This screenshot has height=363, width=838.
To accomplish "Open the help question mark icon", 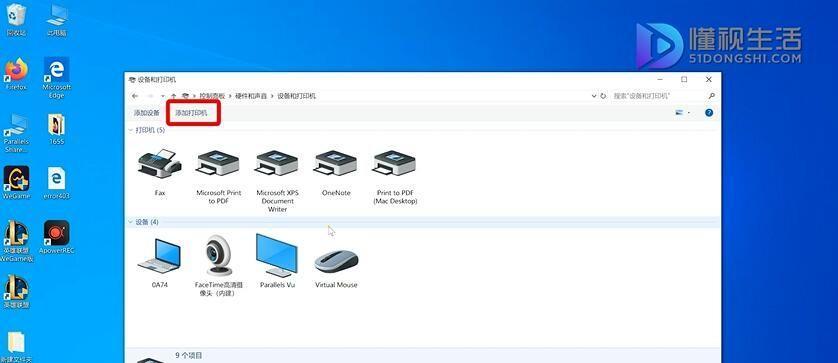I will (709, 113).
